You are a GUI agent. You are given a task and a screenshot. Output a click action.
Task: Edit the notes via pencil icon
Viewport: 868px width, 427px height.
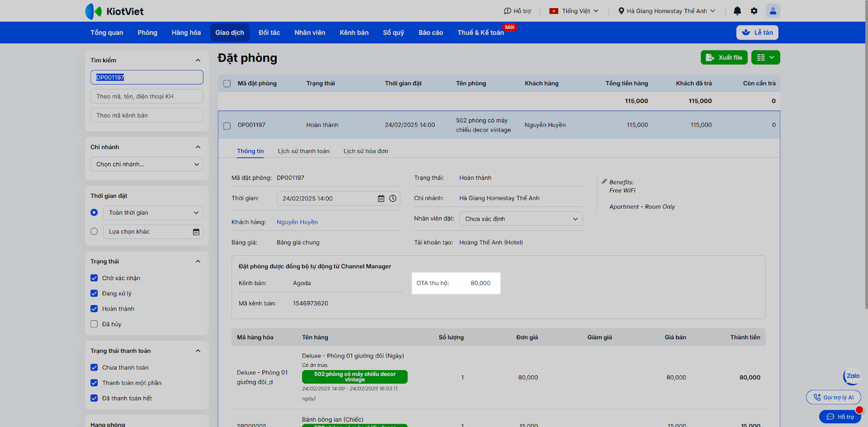click(x=604, y=182)
